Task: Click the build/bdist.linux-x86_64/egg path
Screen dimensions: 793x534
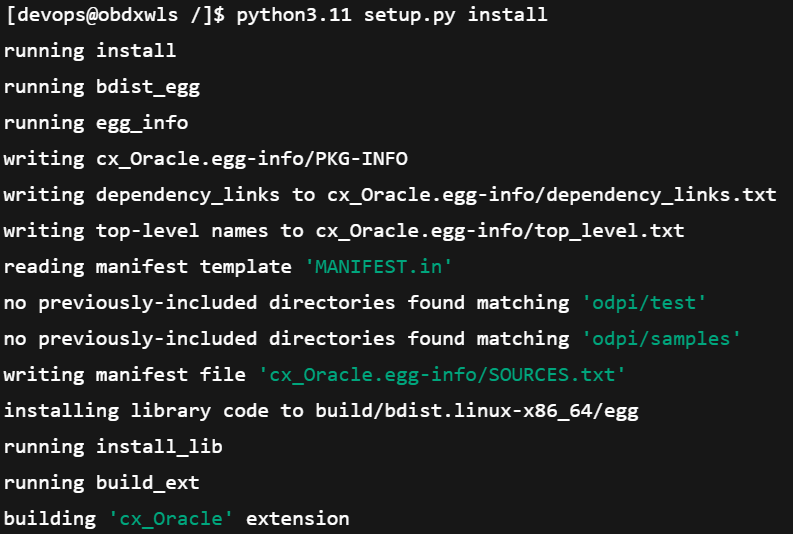Action: pyautogui.click(x=477, y=411)
